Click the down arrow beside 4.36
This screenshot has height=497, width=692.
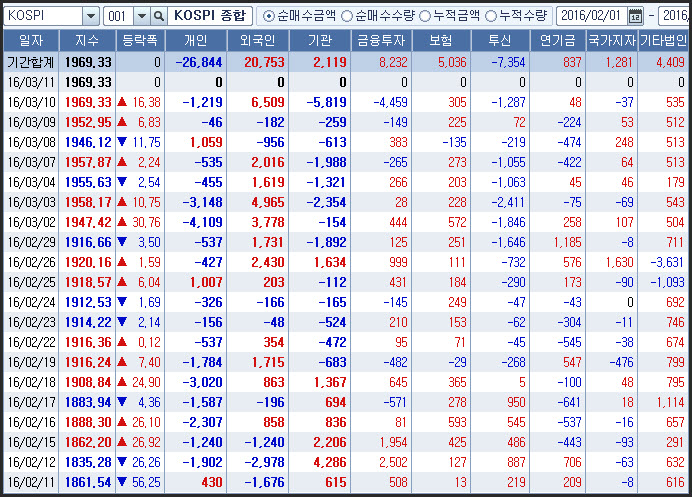tap(122, 402)
